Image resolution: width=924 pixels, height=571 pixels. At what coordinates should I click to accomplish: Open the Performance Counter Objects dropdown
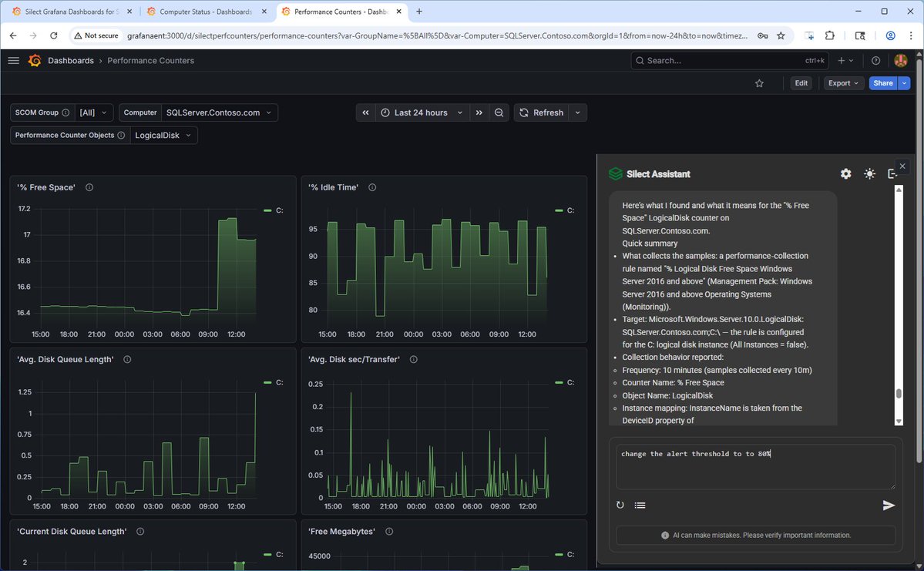(163, 135)
